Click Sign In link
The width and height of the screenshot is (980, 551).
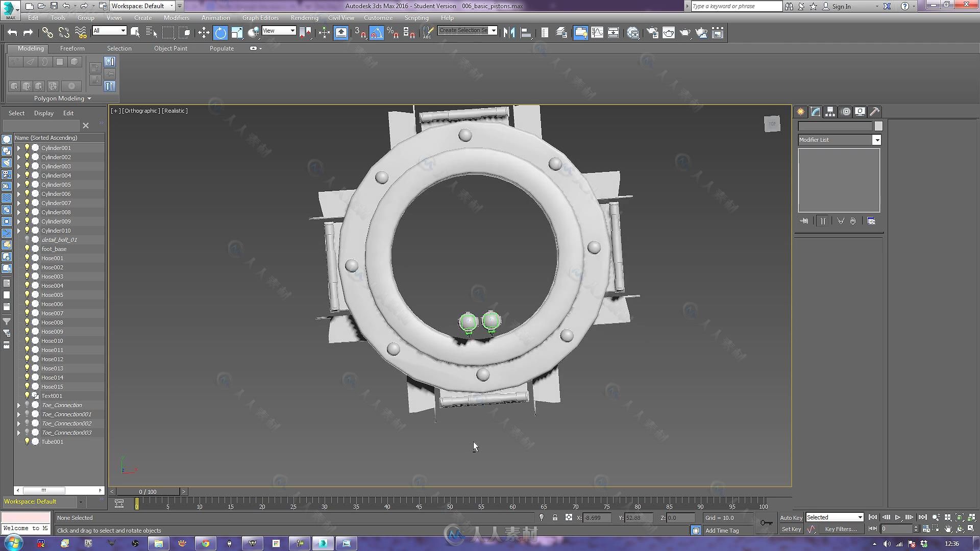tap(841, 6)
